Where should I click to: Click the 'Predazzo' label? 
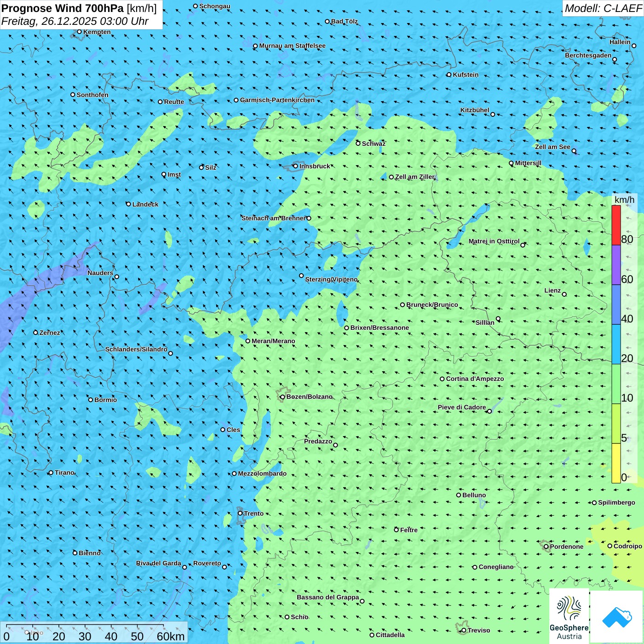tap(318, 441)
